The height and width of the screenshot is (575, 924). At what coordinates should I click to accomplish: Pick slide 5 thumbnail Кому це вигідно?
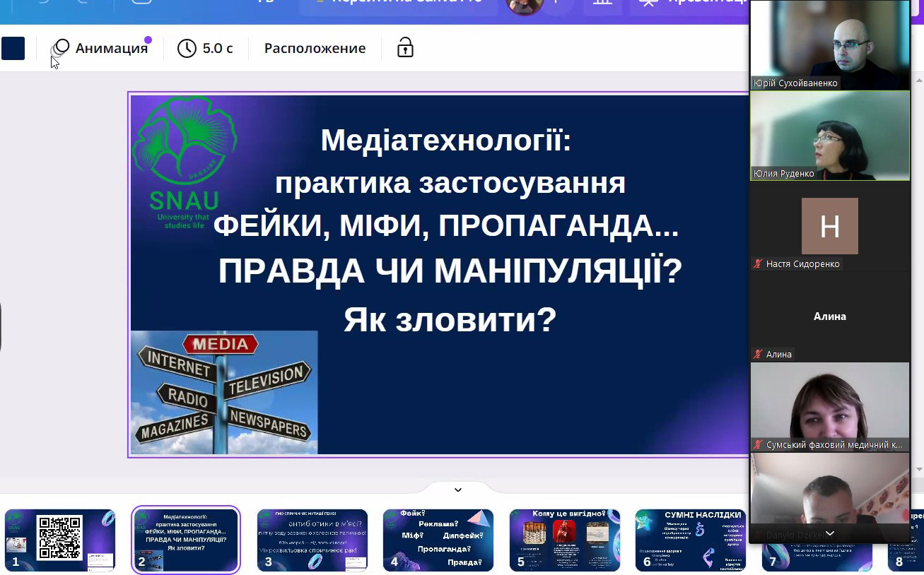(x=565, y=540)
